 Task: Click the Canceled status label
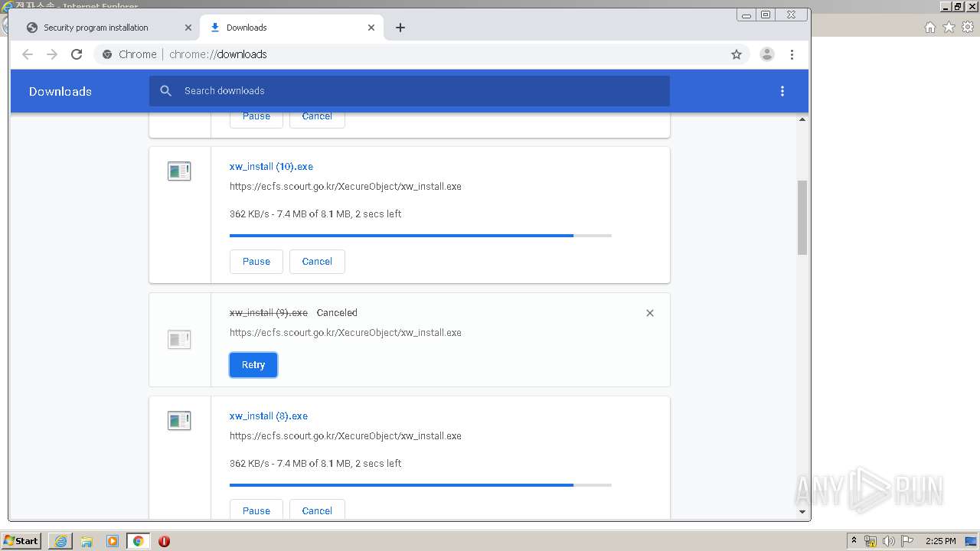coord(337,313)
